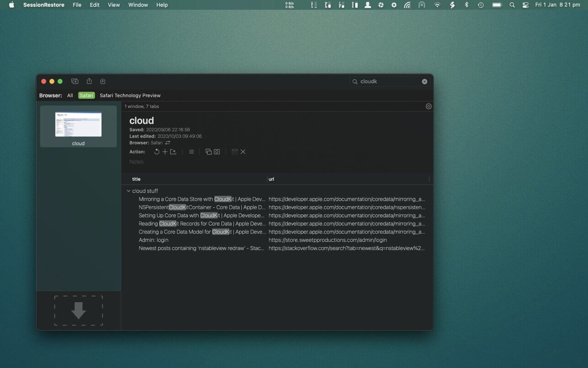Click the restore session arrow icon
Viewport: 588px width, 368px height.
point(157,152)
